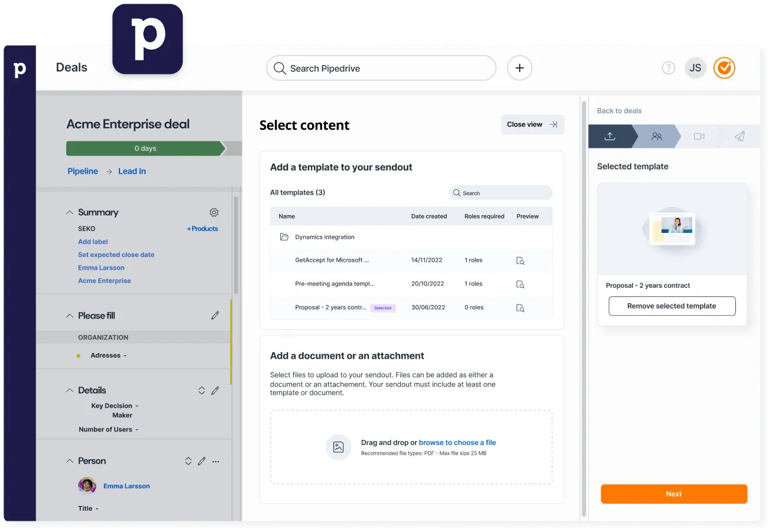
Task: Open the send step tab
Action: (739, 137)
